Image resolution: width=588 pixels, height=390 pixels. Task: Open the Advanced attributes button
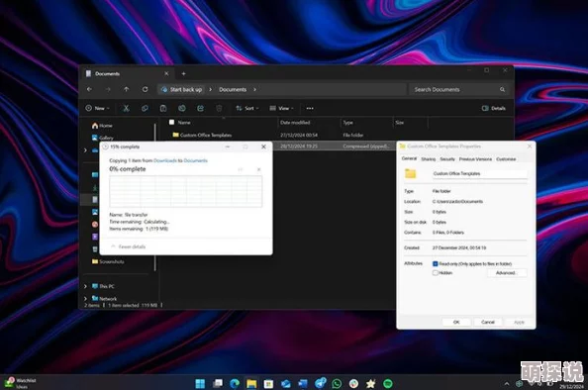[507, 273]
